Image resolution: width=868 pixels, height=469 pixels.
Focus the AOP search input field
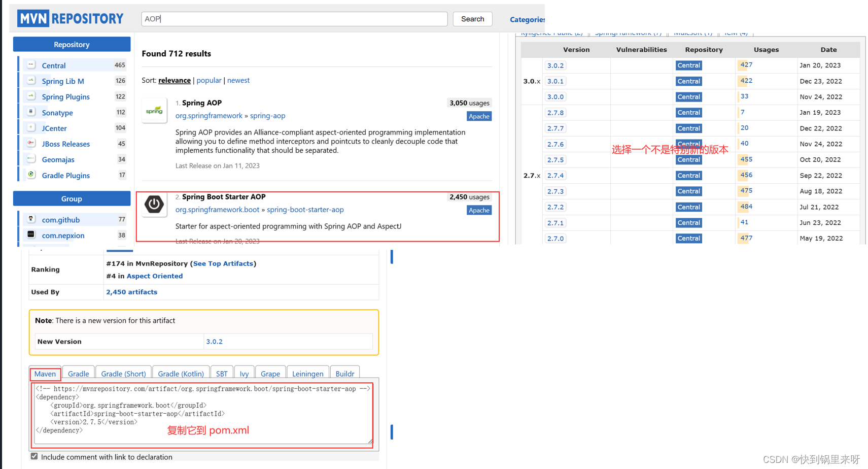[x=294, y=19]
